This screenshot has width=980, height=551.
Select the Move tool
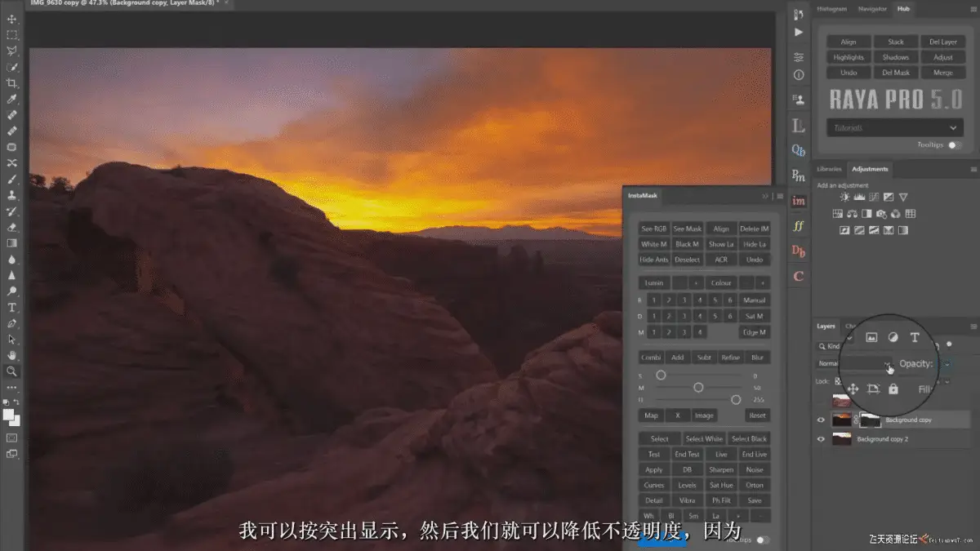(x=11, y=20)
